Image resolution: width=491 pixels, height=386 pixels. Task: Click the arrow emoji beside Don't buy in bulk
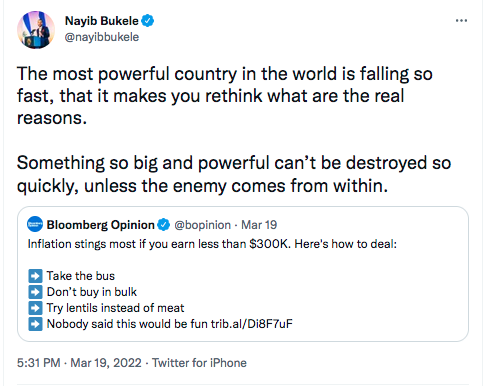click(x=35, y=292)
